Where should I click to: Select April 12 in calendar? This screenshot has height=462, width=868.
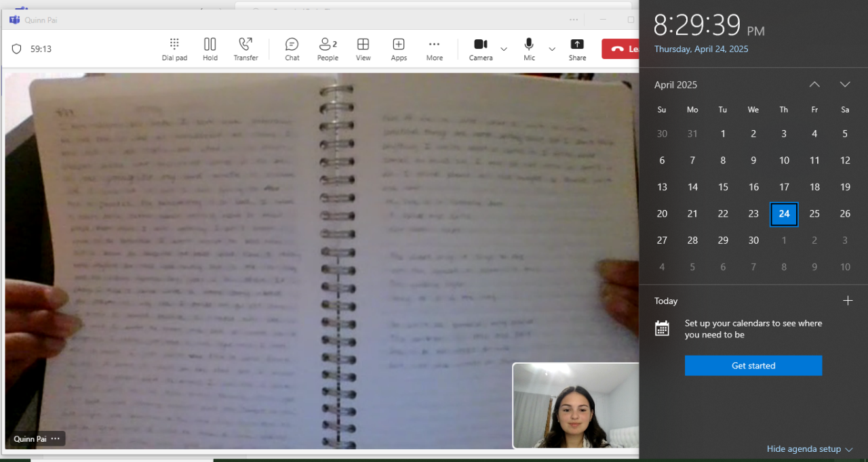(845, 161)
